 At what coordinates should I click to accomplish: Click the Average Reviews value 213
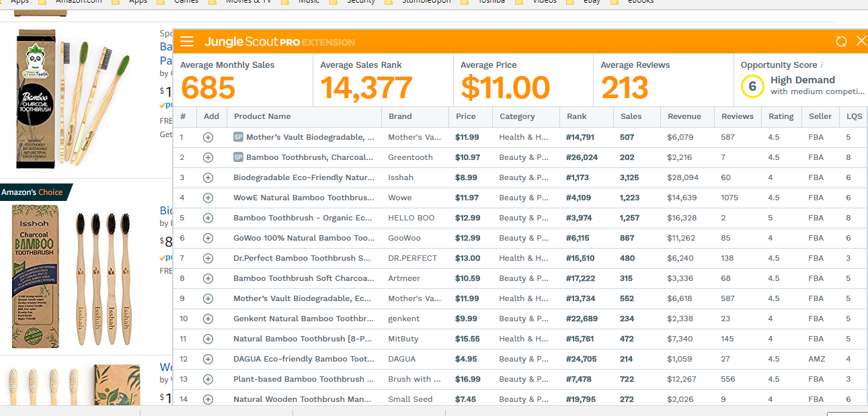[625, 88]
